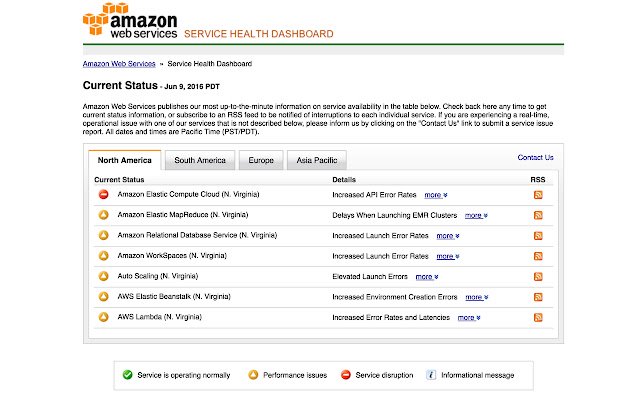Screen dimensions: 640x400
Task: Click Amazon Relational Database Service (N. Virginia)
Action: [x=197, y=235]
